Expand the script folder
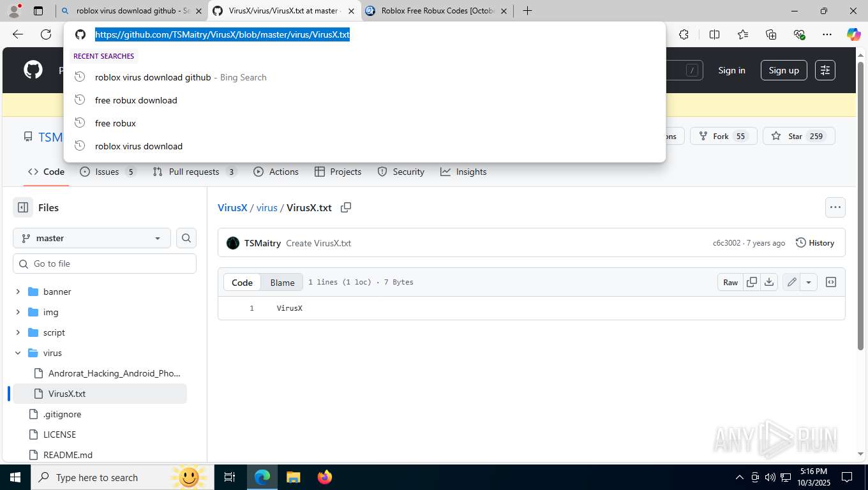The image size is (868, 490). [x=18, y=332]
